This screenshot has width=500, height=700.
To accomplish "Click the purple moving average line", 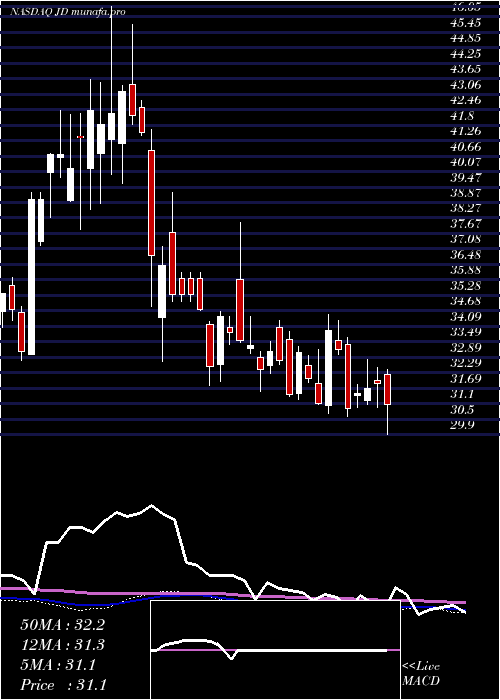I will click(x=232, y=595).
